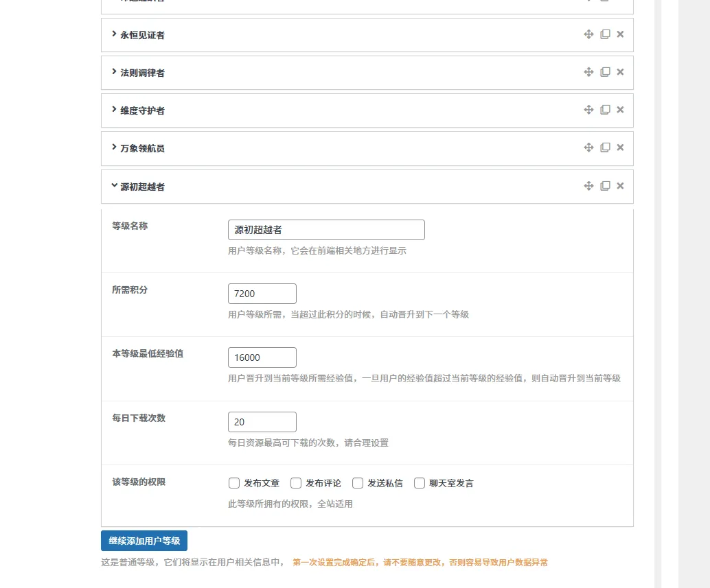Click the 继续添加用户等级 button
Screen dimensions: 710x588
click(x=144, y=541)
